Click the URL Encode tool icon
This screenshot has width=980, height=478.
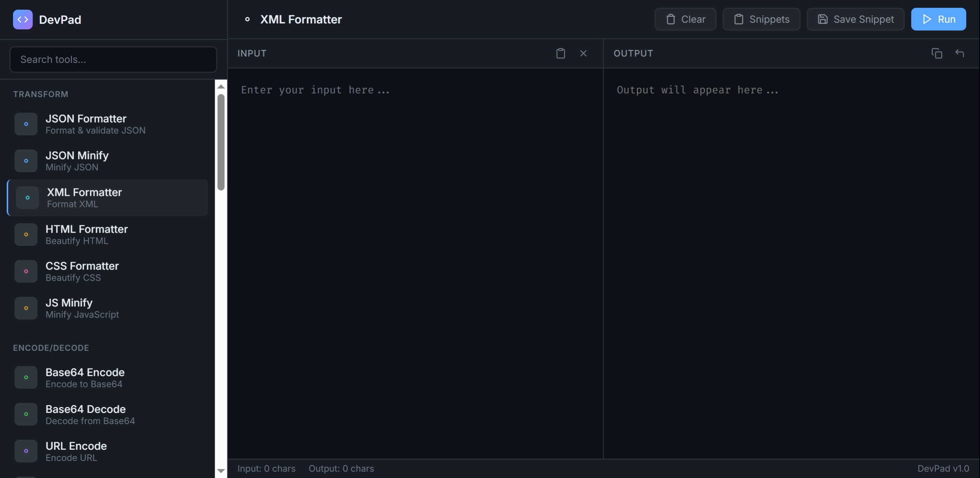pyautogui.click(x=26, y=451)
